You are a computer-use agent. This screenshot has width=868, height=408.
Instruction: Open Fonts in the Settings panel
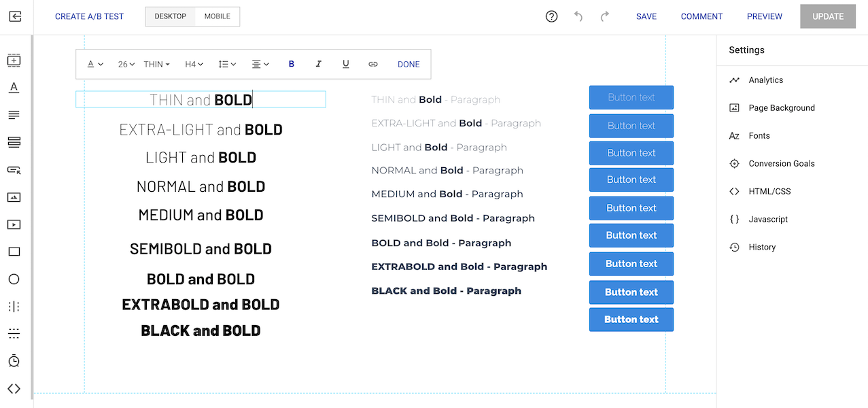759,135
